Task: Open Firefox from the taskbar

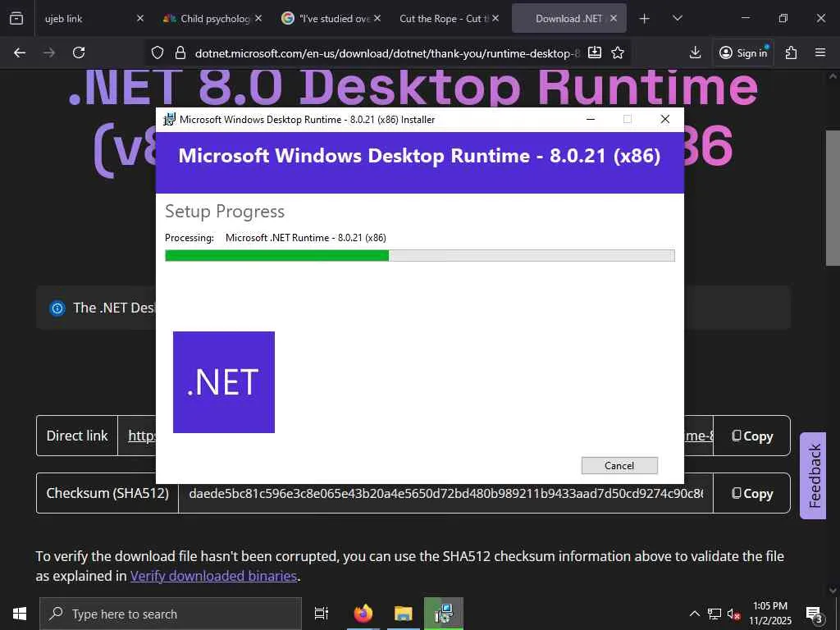Action: pos(363,614)
